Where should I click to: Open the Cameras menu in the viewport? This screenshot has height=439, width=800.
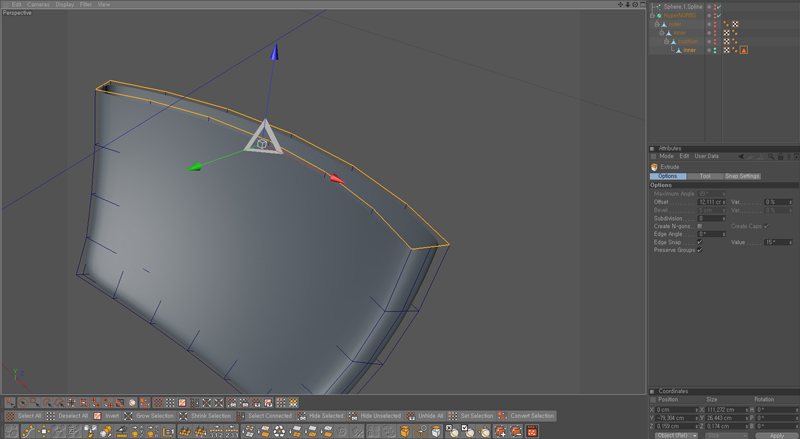click(x=38, y=4)
